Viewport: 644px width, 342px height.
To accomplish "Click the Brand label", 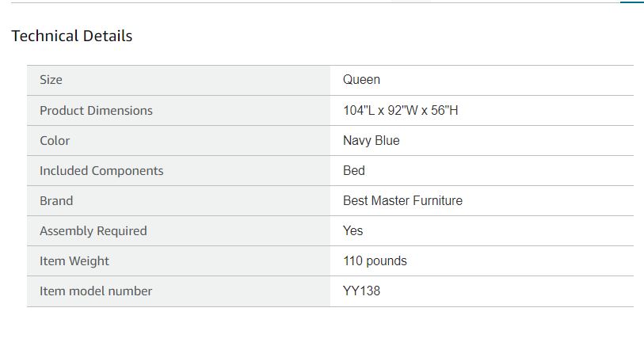I will click(x=56, y=200).
